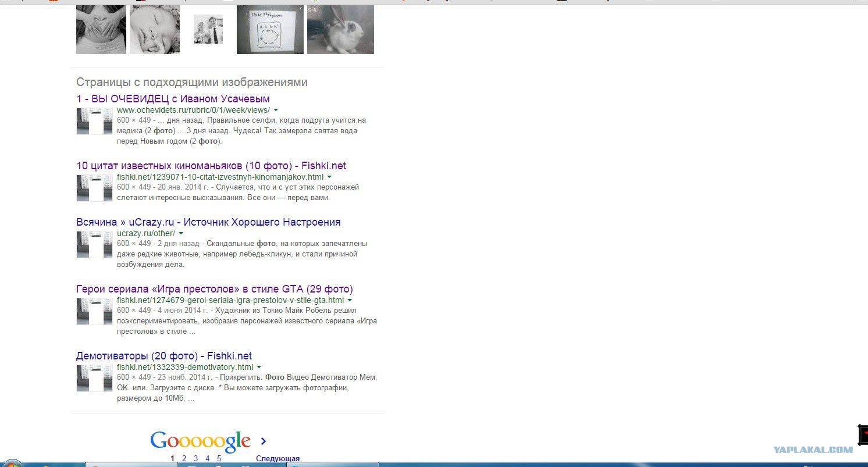Click the "Следующая" next-page link

coord(278,459)
